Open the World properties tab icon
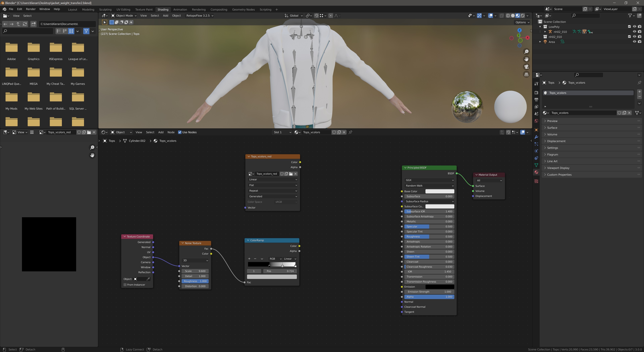 point(536,121)
